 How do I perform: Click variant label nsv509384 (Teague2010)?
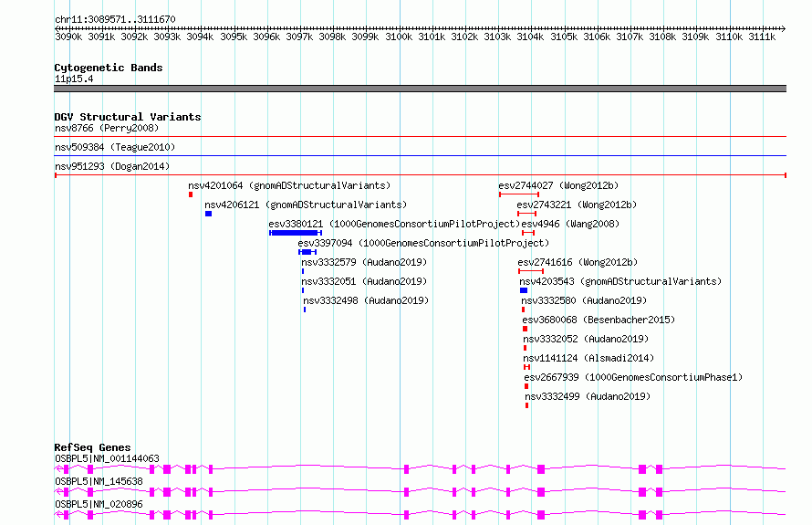(115, 147)
